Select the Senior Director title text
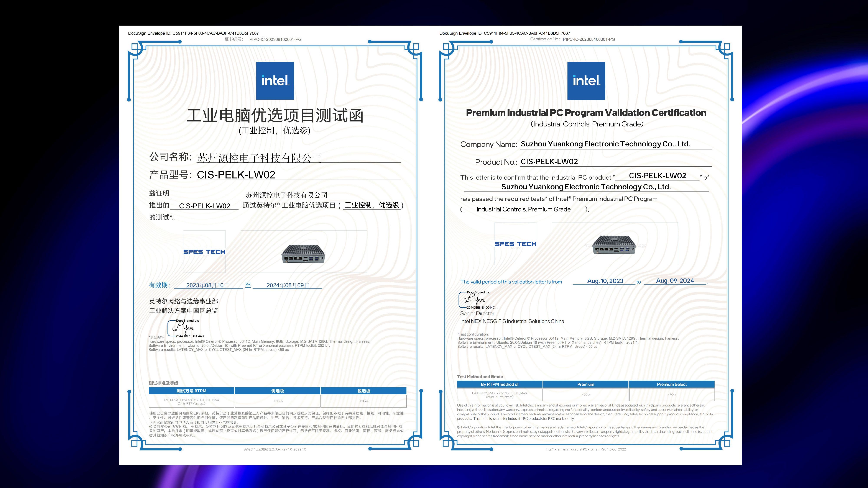This screenshot has width=868, height=488. 477,314
